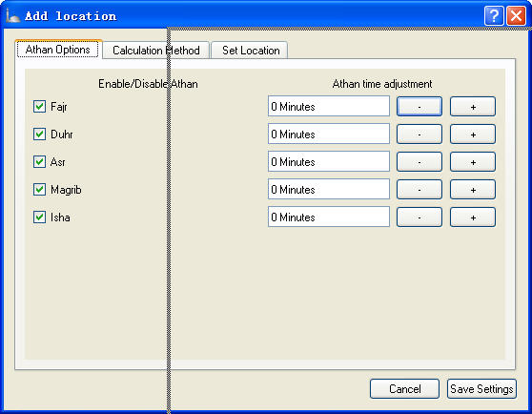Increase Duhr adjustment with plus button
The height and width of the screenshot is (414, 532).
[473, 135]
